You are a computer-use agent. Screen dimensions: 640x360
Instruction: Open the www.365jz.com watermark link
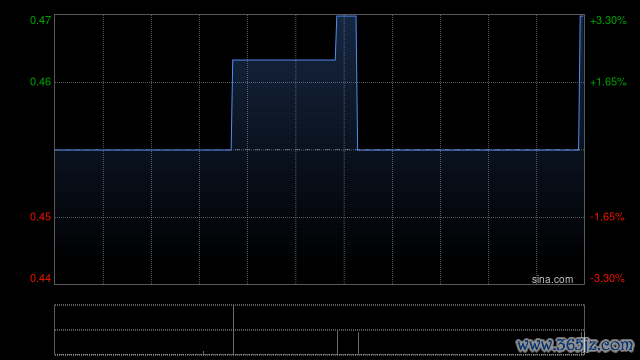click(x=575, y=345)
